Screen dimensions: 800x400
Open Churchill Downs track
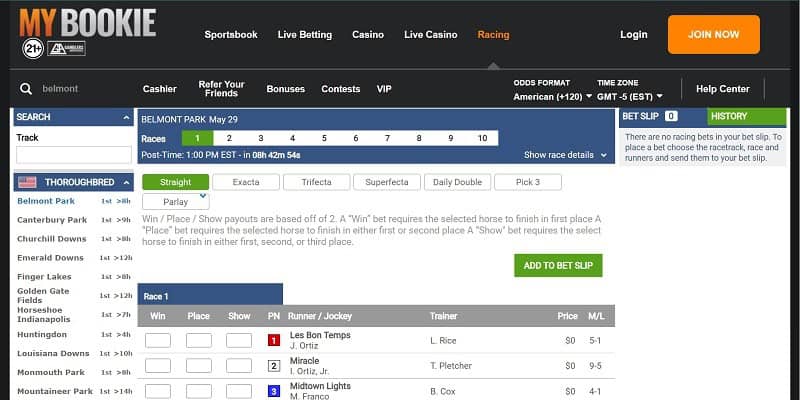[50, 239]
